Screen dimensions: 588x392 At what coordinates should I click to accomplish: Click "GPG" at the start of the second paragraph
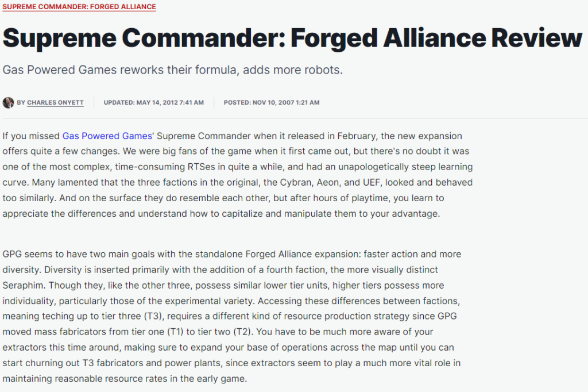pos(13,254)
